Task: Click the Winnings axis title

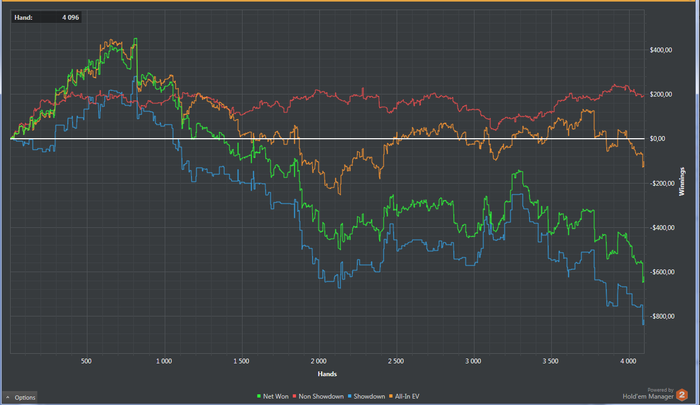Action: click(x=682, y=182)
